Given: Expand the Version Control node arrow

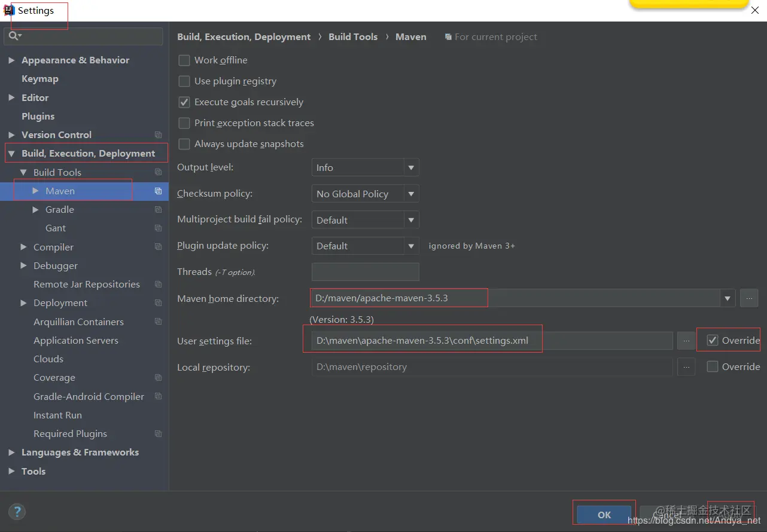Looking at the screenshot, I should click(x=11, y=135).
